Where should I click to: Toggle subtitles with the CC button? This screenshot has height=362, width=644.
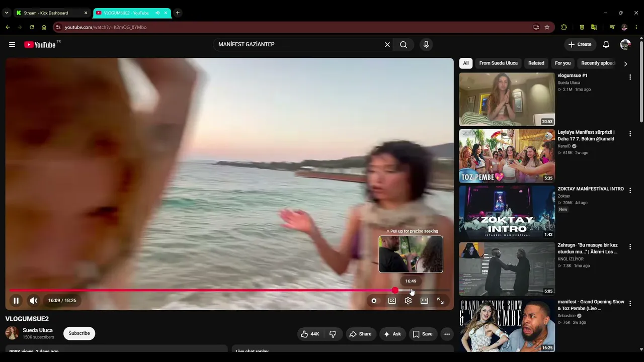click(x=392, y=301)
